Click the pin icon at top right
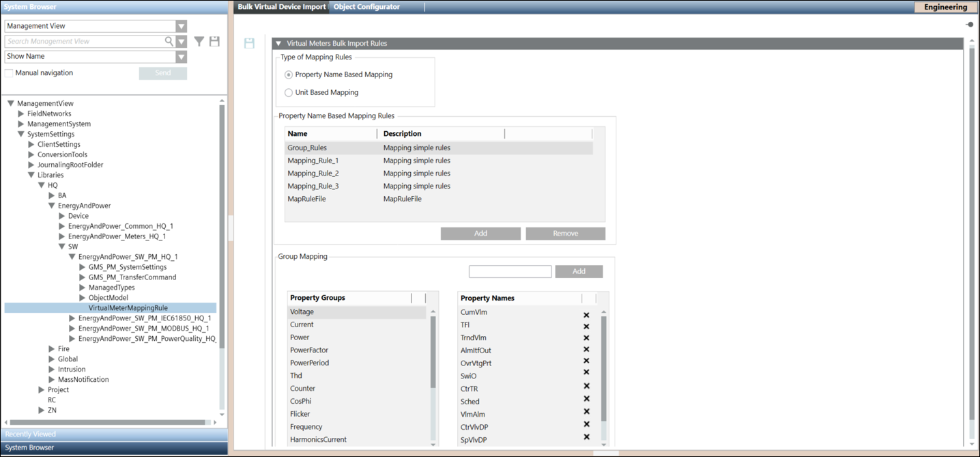The image size is (980, 457). tap(969, 25)
